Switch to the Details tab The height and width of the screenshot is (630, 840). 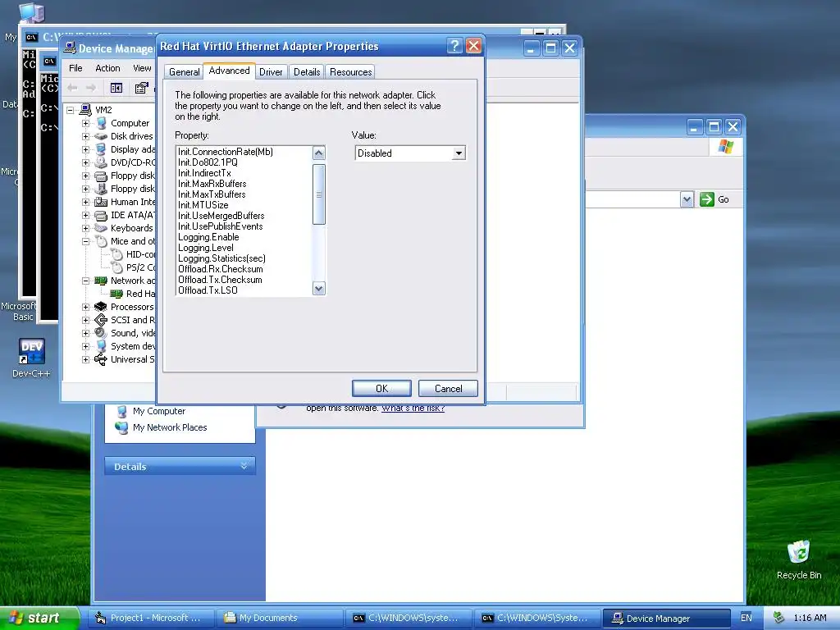[x=307, y=72]
